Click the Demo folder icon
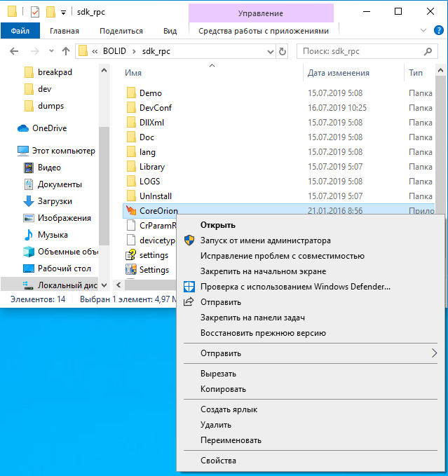The width and height of the screenshot is (448, 476). 131,93
